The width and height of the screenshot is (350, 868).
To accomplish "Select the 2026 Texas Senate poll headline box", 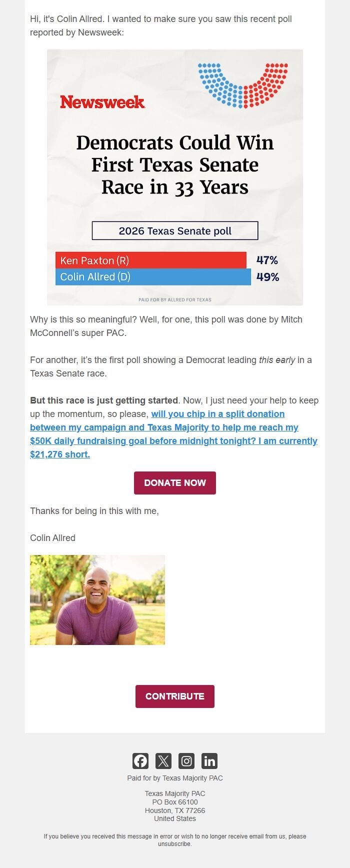I will point(174,231).
